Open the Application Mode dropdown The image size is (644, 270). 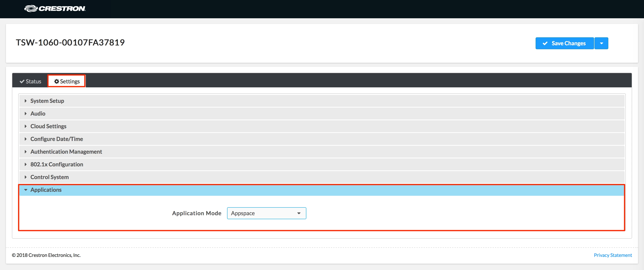click(266, 213)
